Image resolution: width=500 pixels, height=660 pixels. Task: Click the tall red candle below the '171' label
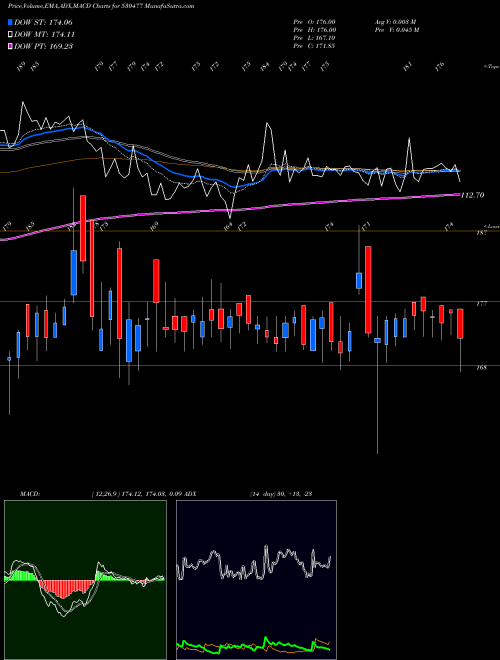pos(368,290)
